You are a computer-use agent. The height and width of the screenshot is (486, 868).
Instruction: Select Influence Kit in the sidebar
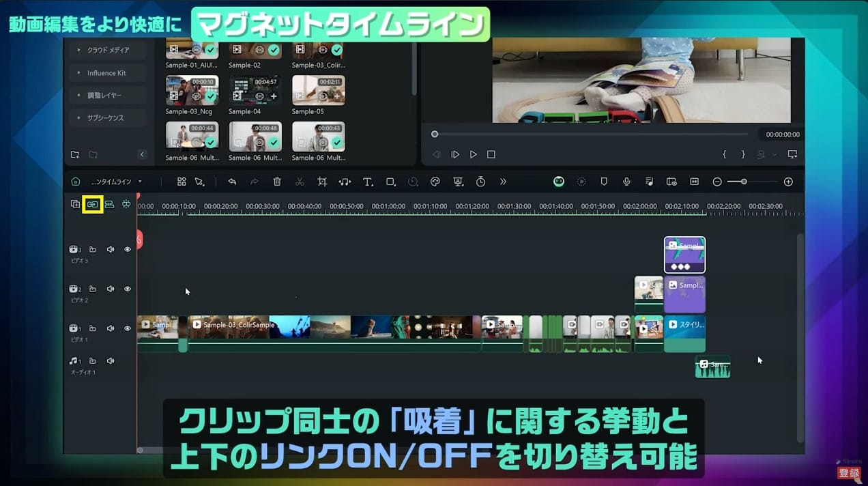[x=107, y=72]
